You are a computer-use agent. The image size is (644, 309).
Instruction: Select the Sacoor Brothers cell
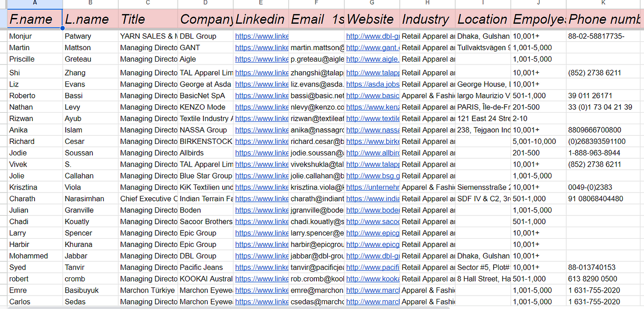[206, 222]
